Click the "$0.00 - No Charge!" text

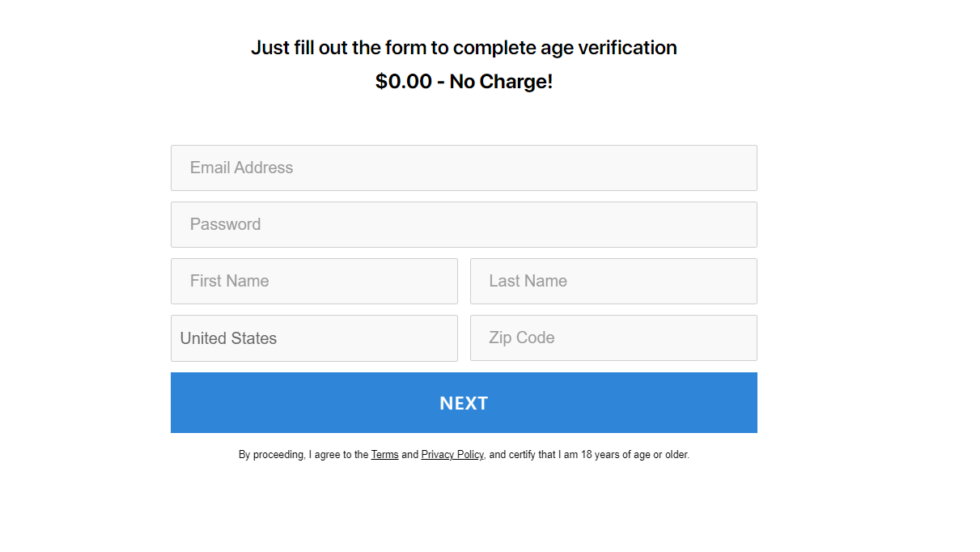click(x=464, y=82)
